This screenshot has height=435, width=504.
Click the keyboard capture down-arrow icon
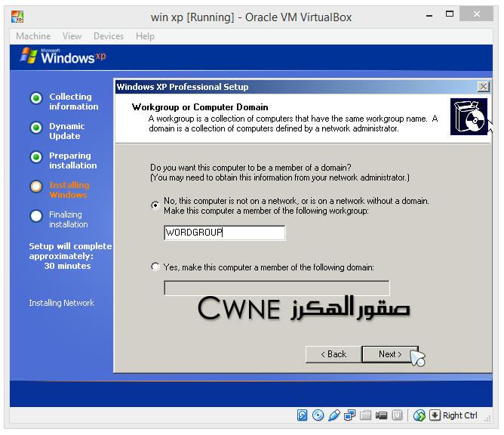(x=435, y=415)
